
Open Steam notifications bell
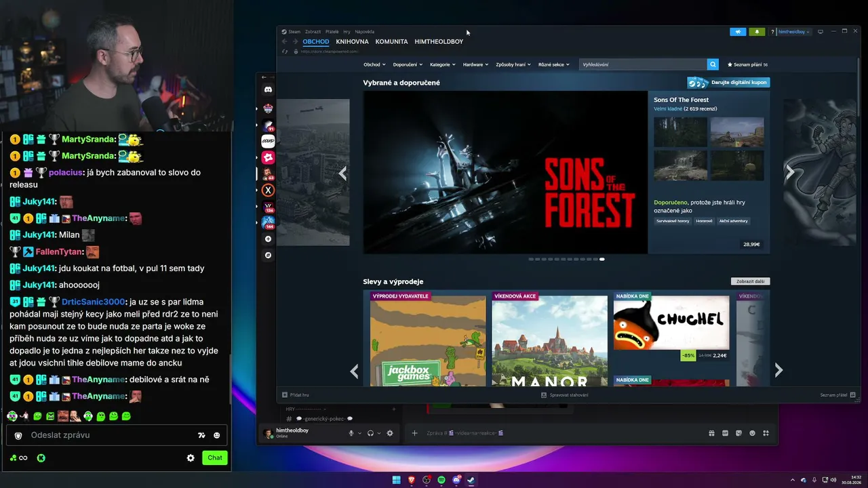(757, 32)
